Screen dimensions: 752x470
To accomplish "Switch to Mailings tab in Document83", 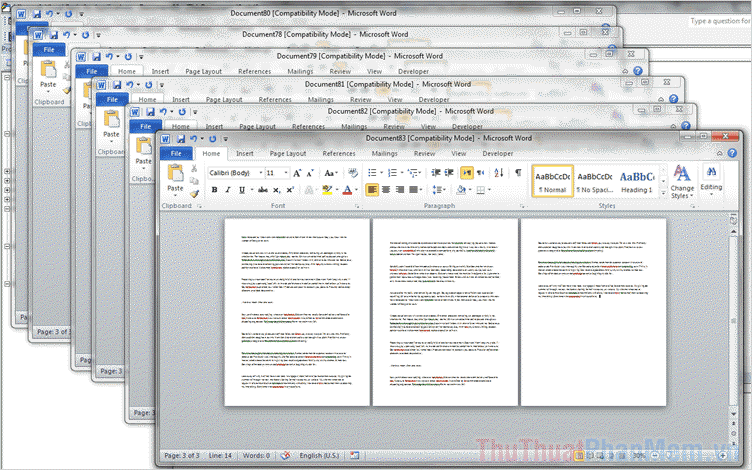I will point(385,153).
